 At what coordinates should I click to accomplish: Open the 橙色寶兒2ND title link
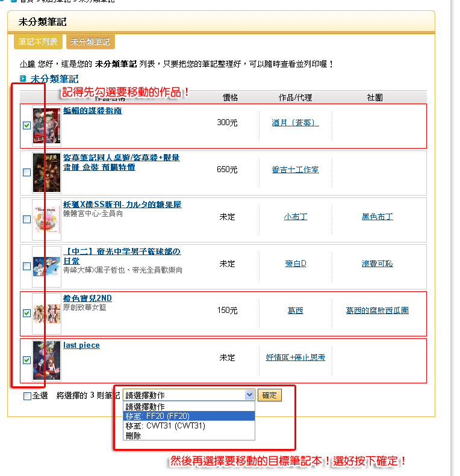87,298
